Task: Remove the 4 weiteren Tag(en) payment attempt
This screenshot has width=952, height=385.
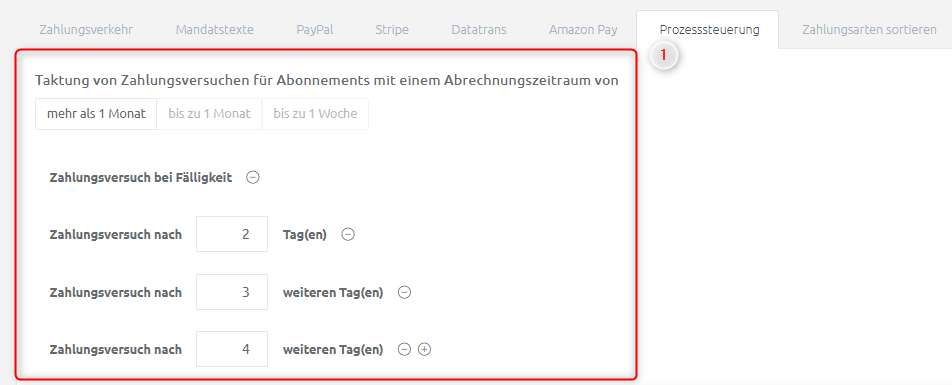Action: click(x=404, y=349)
